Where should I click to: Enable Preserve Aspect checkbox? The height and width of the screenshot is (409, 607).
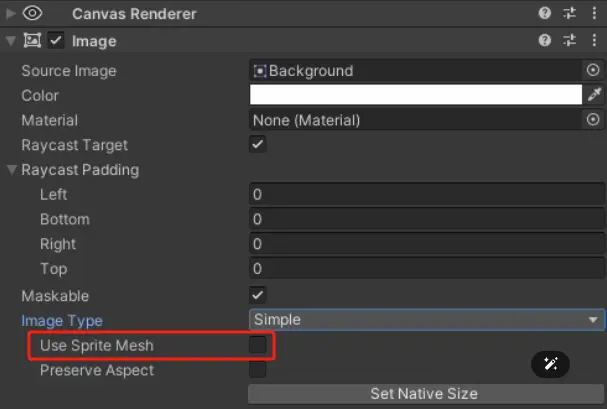[258, 370]
